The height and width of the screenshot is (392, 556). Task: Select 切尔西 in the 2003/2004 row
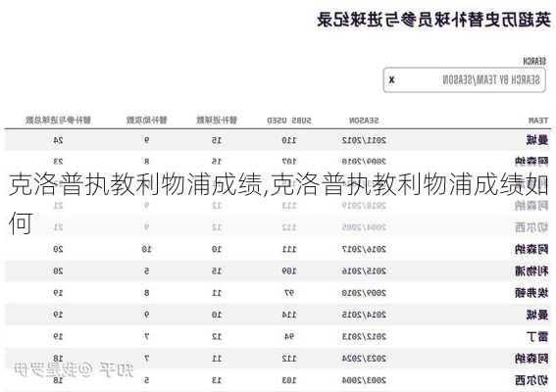coord(531,380)
